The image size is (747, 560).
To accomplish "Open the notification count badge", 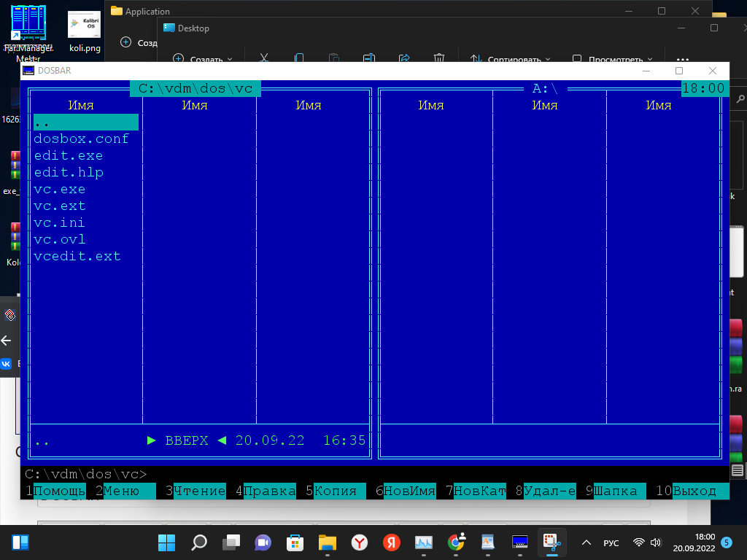I will [x=727, y=542].
